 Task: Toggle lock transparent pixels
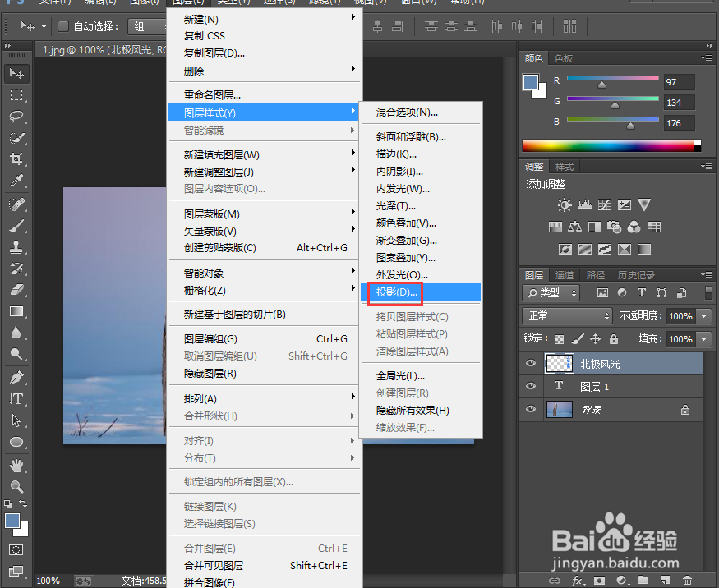coord(559,339)
